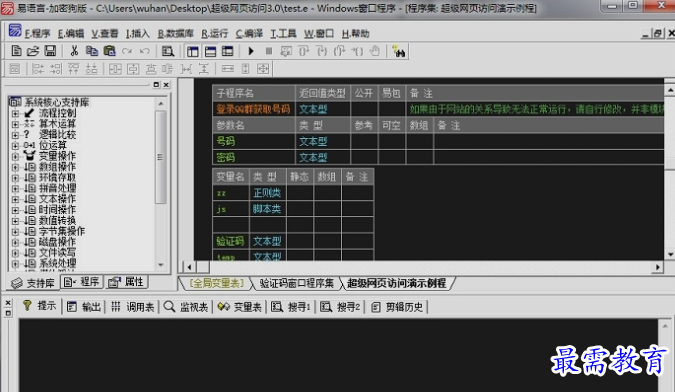Expand the 算术运算 tree node
The height and width of the screenshot is (392, 675).
(15, 124)
